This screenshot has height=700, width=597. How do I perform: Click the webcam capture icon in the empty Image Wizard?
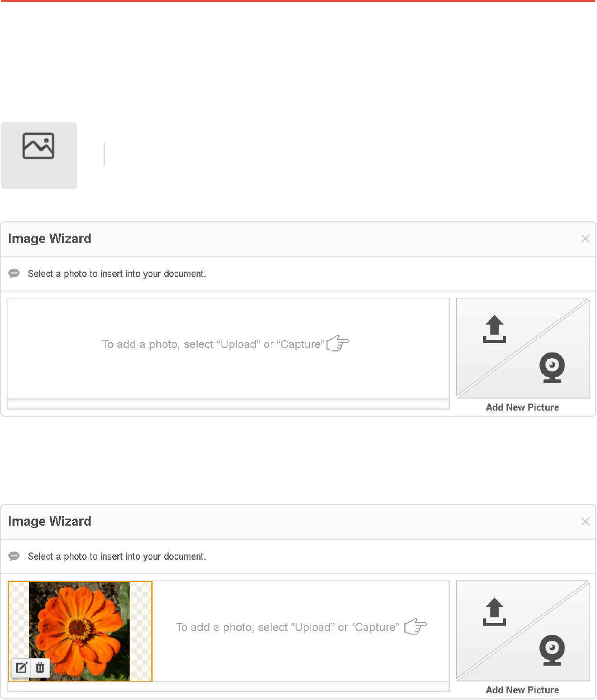tap(552, 367)
